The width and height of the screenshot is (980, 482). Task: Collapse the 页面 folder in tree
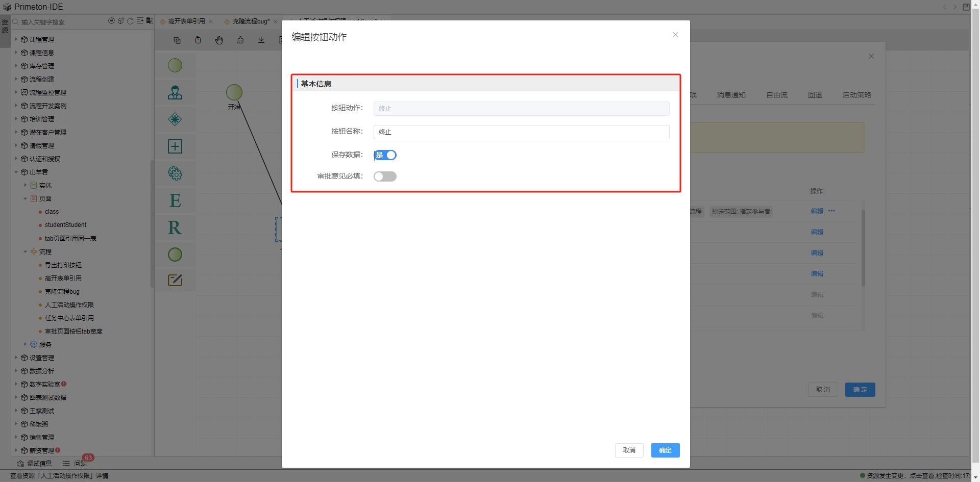(x=26, y=199)
